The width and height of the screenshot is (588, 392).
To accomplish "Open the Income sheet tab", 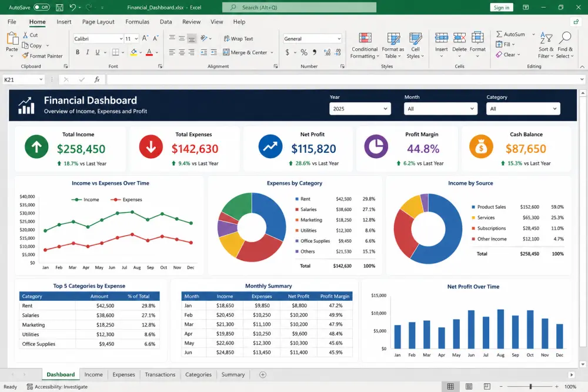I will (93, 374).
